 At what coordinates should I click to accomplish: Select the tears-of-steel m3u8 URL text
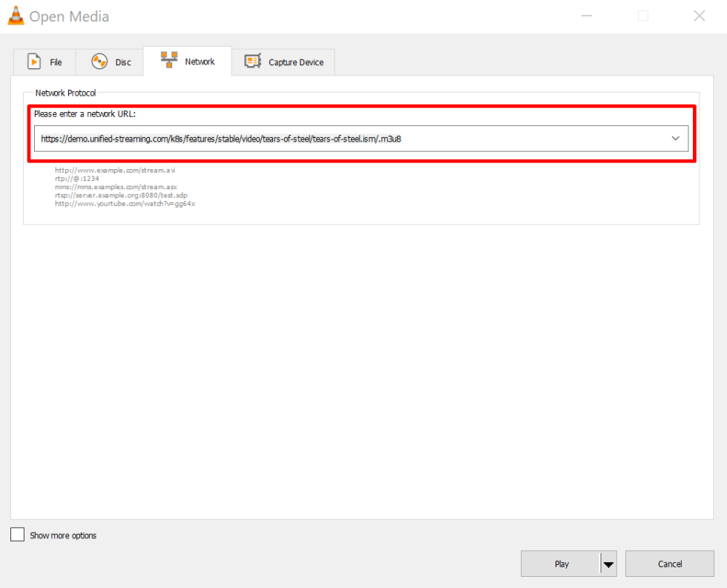coord(223,138)
